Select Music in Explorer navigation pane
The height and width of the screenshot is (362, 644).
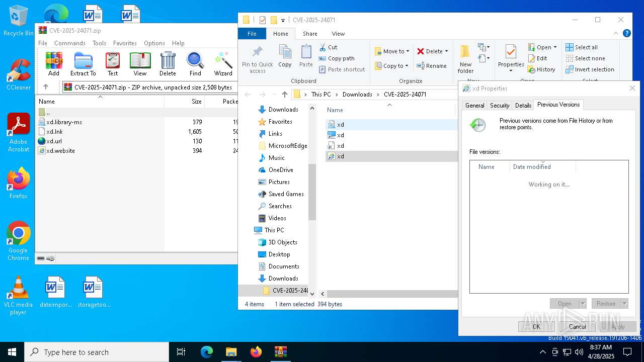pos(276,158)
